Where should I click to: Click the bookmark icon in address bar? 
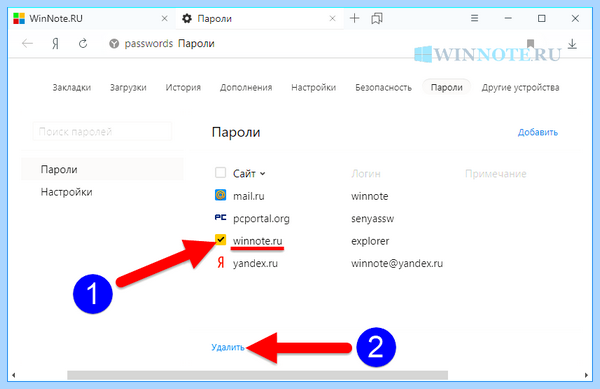(x=530, y=44)
